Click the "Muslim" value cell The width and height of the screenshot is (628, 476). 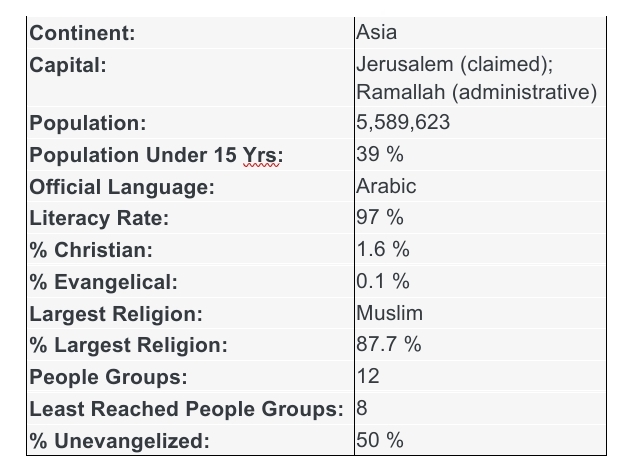[x=389, y=313]
